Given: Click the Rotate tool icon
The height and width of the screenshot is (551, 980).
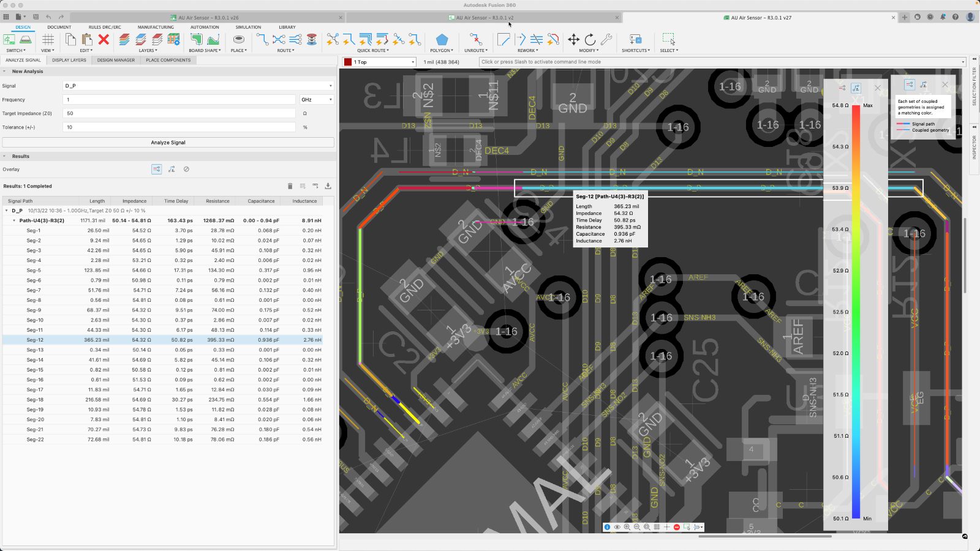Looking at the screenshot, I should [590, 40].
